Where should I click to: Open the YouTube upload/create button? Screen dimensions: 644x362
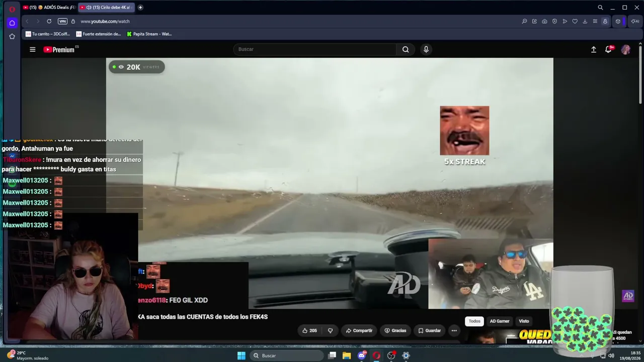[594, 49]
